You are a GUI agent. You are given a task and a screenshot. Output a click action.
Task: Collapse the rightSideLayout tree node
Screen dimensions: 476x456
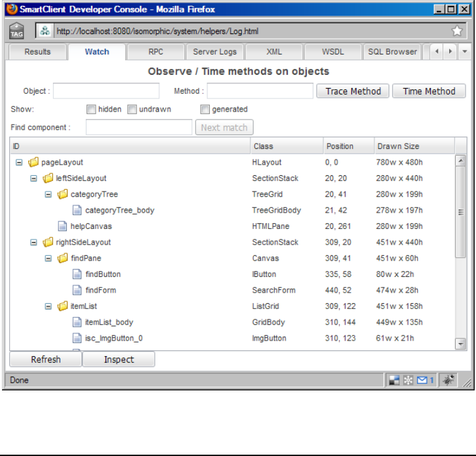[33, 242]
